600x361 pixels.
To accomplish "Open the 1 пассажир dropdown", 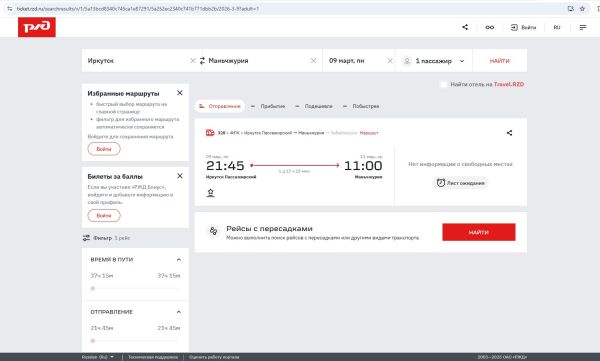I will pos(434,61).
